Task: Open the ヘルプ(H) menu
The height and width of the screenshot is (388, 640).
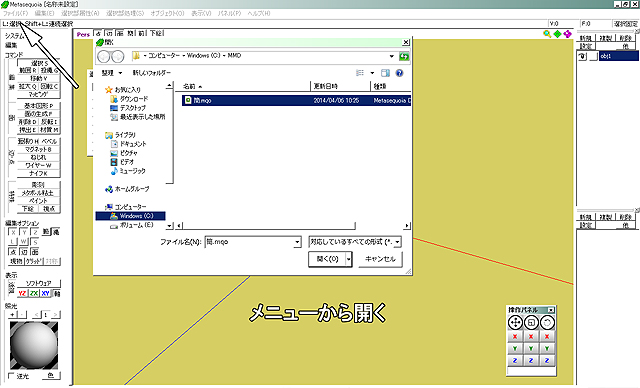Action: pos(259,13)
